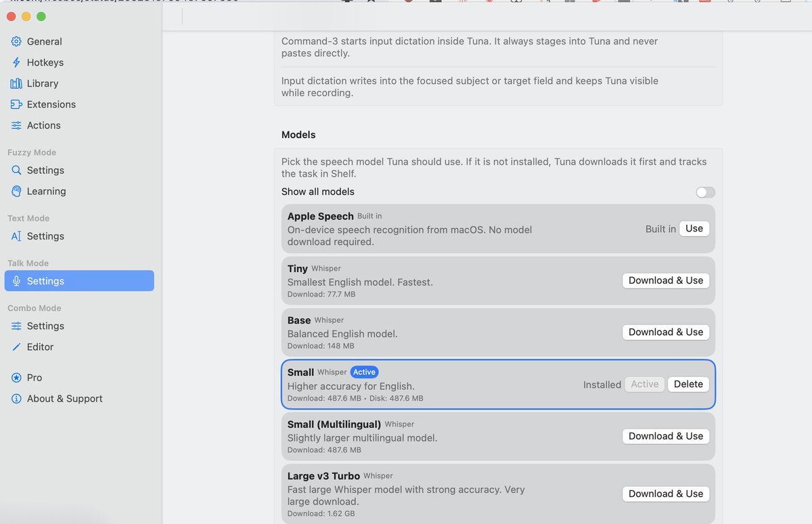Viewport: 812px width, 524px height.
Task: Click the 'Combo Mode' sidebar header
Action: [35, 307]
